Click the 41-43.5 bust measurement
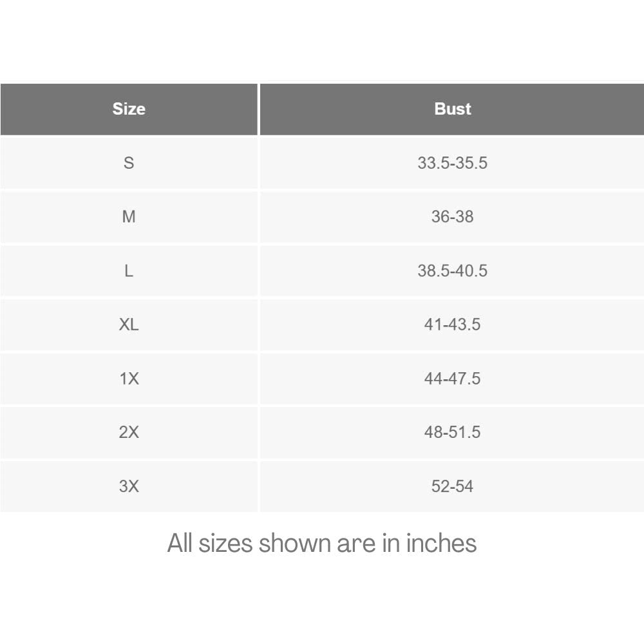 click(x=452, y=325)
